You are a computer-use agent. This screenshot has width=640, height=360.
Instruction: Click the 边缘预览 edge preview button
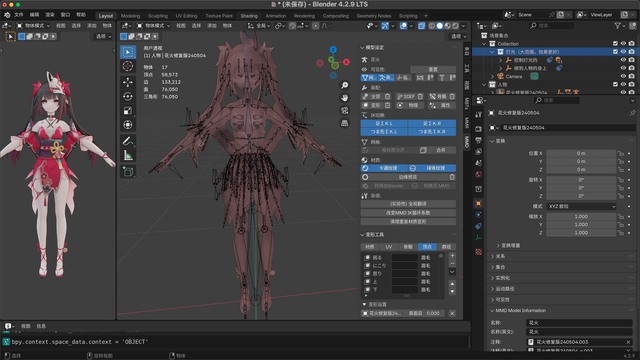(x=404, y=177)
